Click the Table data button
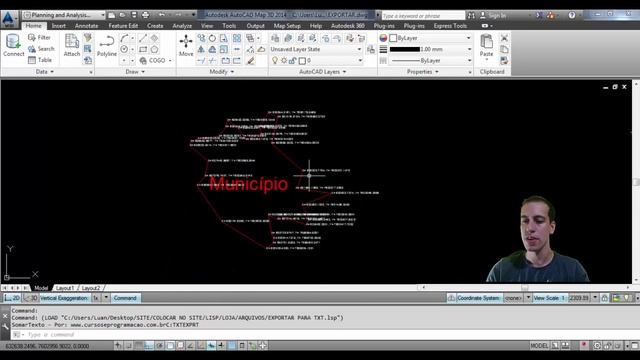The width and height of the screenshot is (640, 360). pyautogui.click(x=40, y=60)
